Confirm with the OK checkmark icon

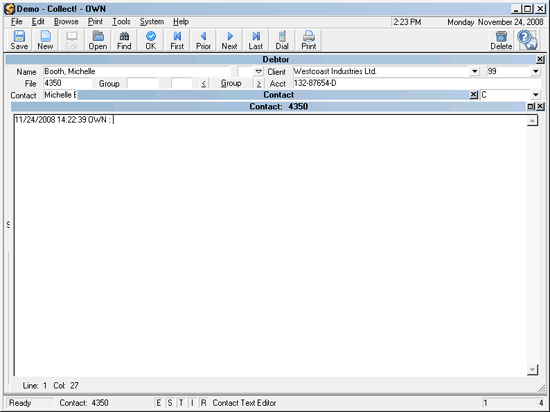click(150, 40)
